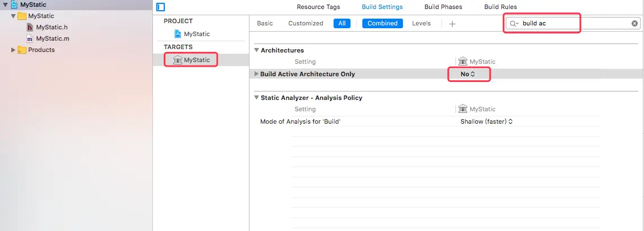Select Combined settings view

pos(382,23)
